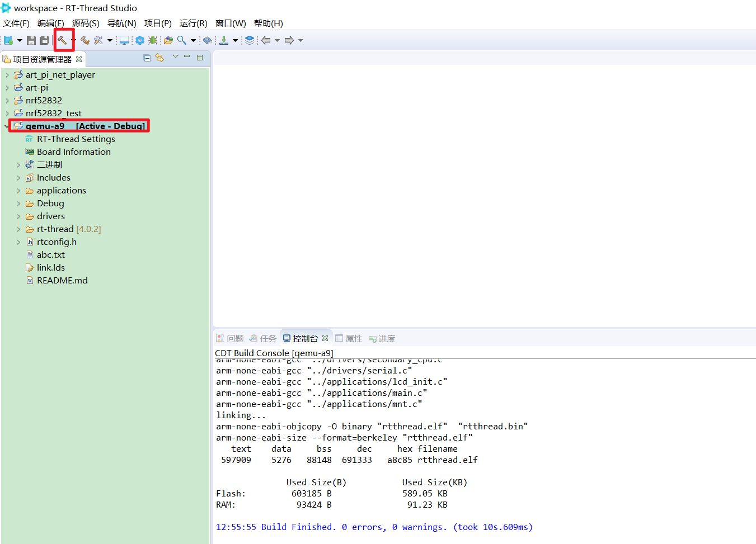Expand the art_pi_net_player project
Screen dimensions: 756x544
[x=7, y=75]
